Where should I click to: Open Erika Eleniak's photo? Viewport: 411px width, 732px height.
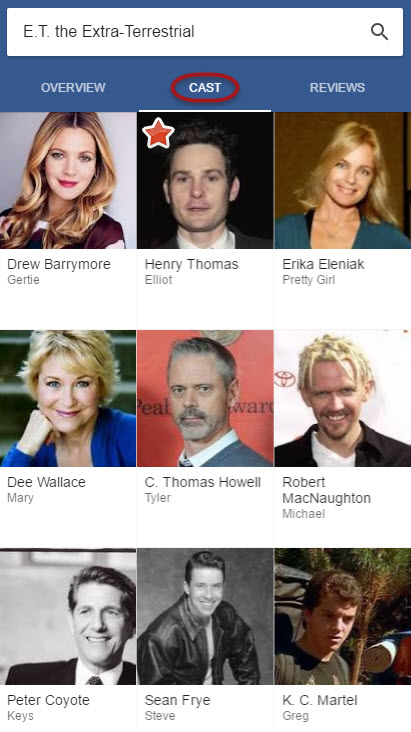[x=343, y=180]
